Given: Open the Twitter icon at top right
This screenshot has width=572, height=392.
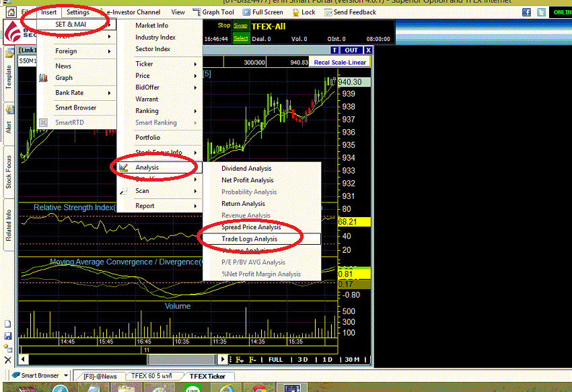Looking at the screenshot, I should pos(541,12).
